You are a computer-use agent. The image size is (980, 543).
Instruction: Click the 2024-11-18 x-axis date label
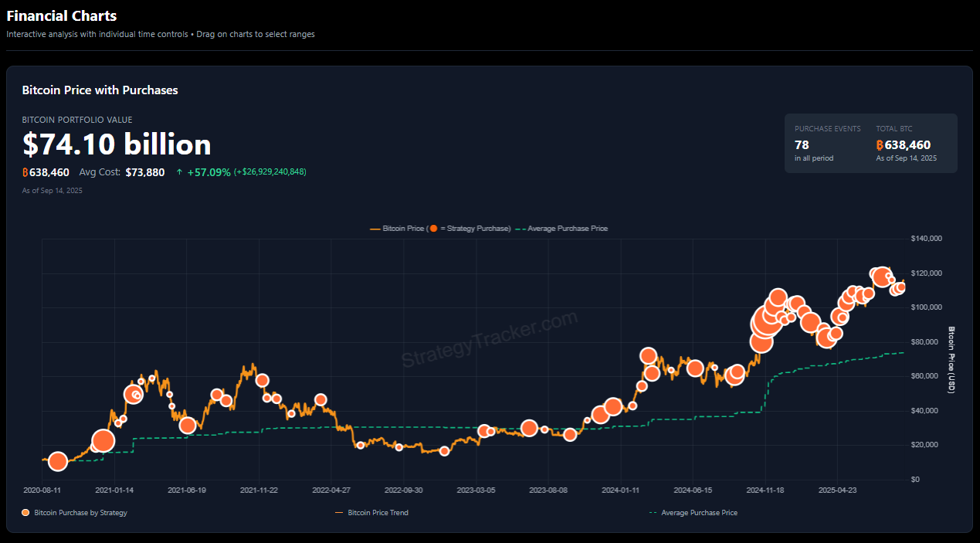pos(765,490)
